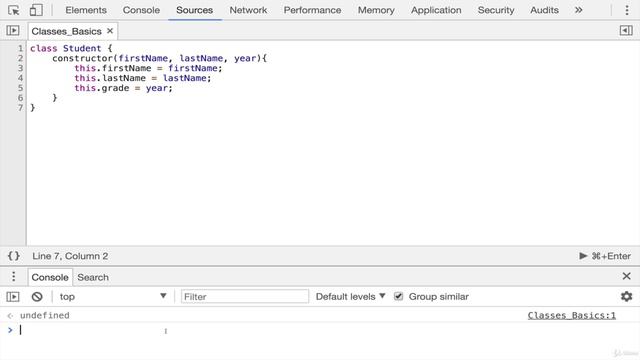Viewport: 640px width, 360px height.
Task: Click line number 5 in gutter
Action: pyautogui.click(x=20, y=88)
